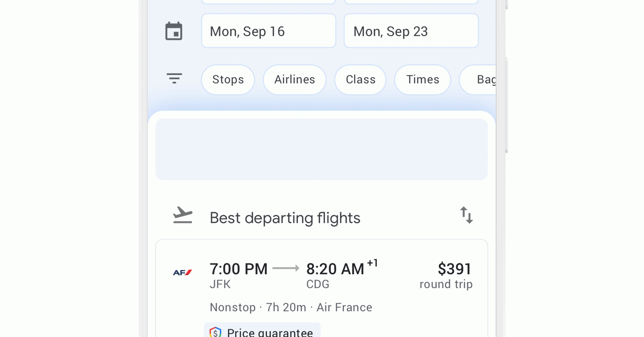Click the blank placeholder card
Image resolution: width=644 pixels, height=337 pixels.
click(321, 149)
